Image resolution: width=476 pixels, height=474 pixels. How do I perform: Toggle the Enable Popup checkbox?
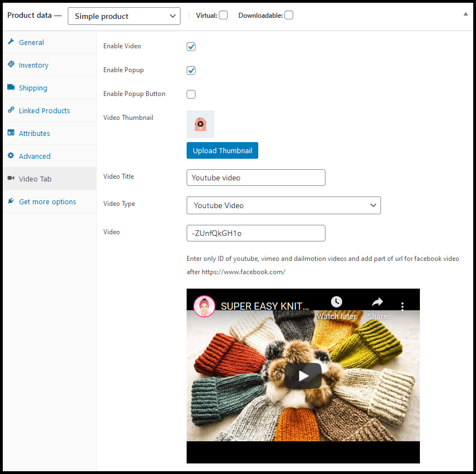(191, 70)
